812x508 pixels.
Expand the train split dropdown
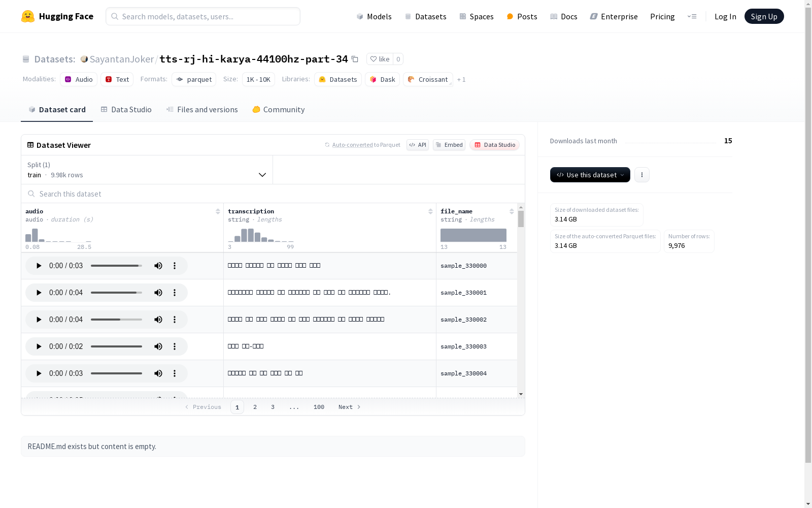(147, 170)
